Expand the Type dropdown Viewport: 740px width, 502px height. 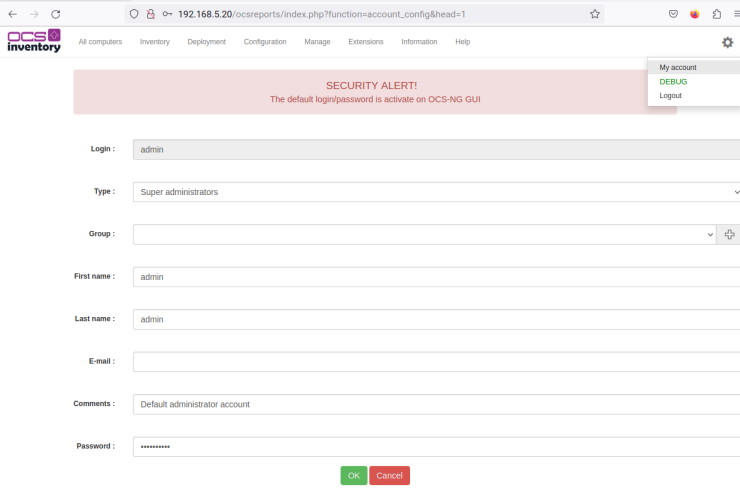(x=436, y=191)
